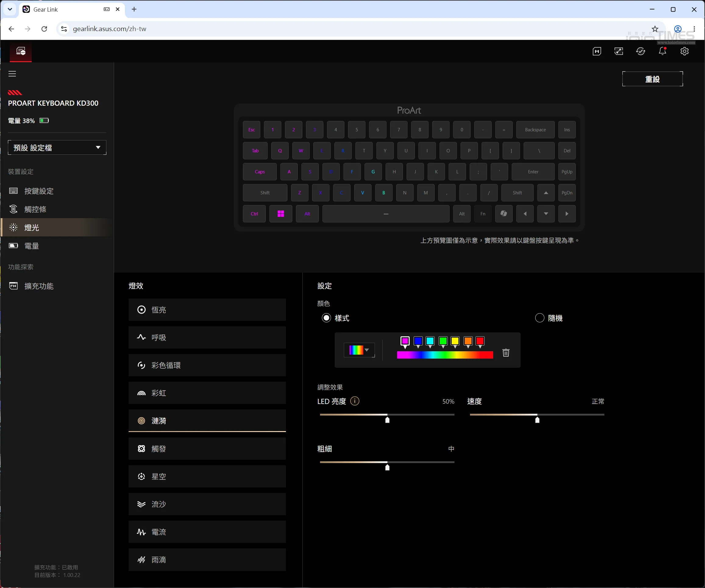Click the down arrow key on keyboard preview
The image size is (705, 588).
tap(546, 214)
